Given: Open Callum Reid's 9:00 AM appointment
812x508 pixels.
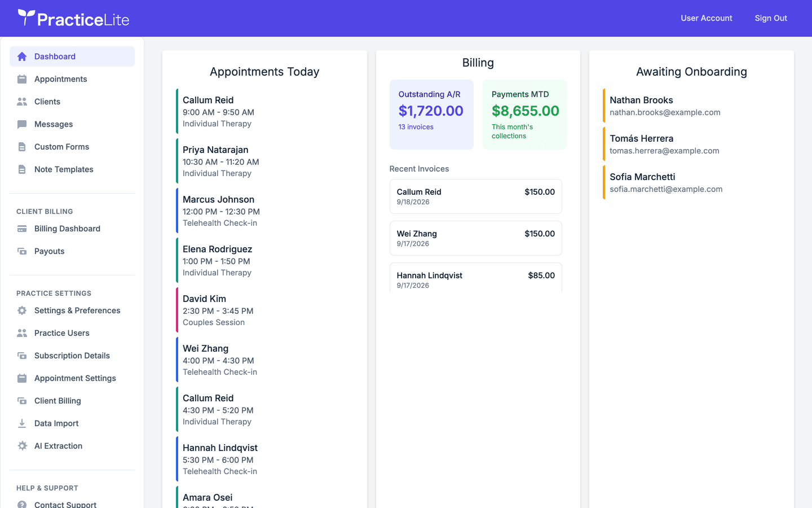Looking at the screenshot, I should pos(264,111).
